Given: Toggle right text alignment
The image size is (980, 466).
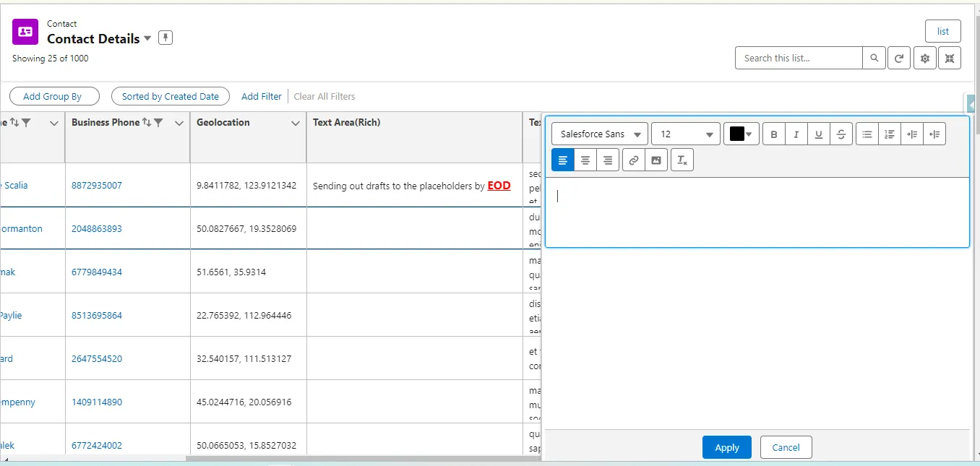Looking at the screenshot, I should 608,160.
